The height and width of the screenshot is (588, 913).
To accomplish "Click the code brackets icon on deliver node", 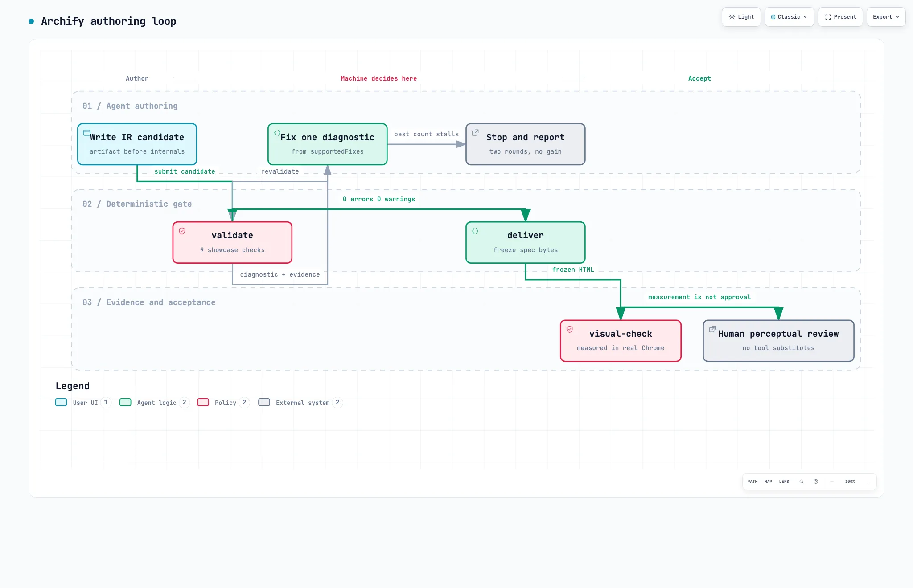I will pyautogui.click(x=475, y=231).
